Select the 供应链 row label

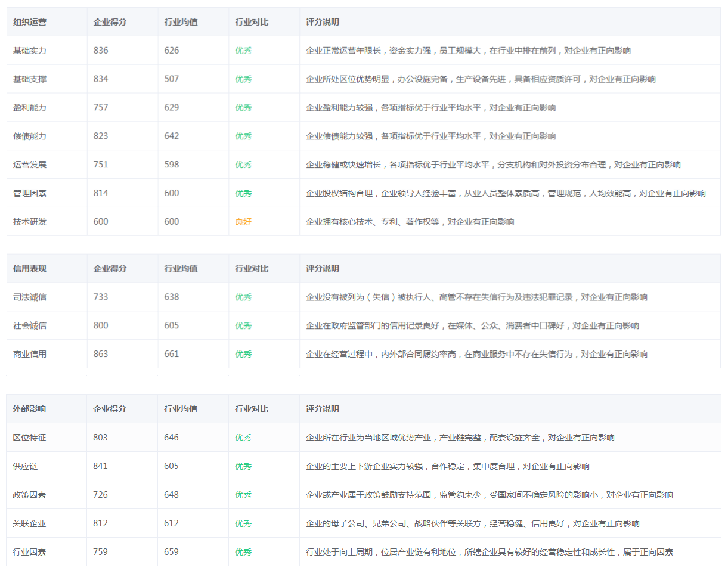[25, 467]
